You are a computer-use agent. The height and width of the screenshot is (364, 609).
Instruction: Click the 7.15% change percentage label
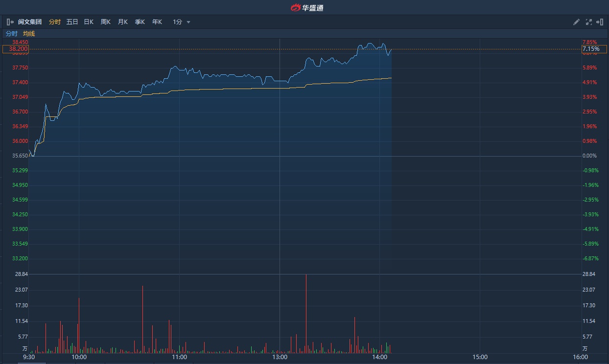[593, 49]
